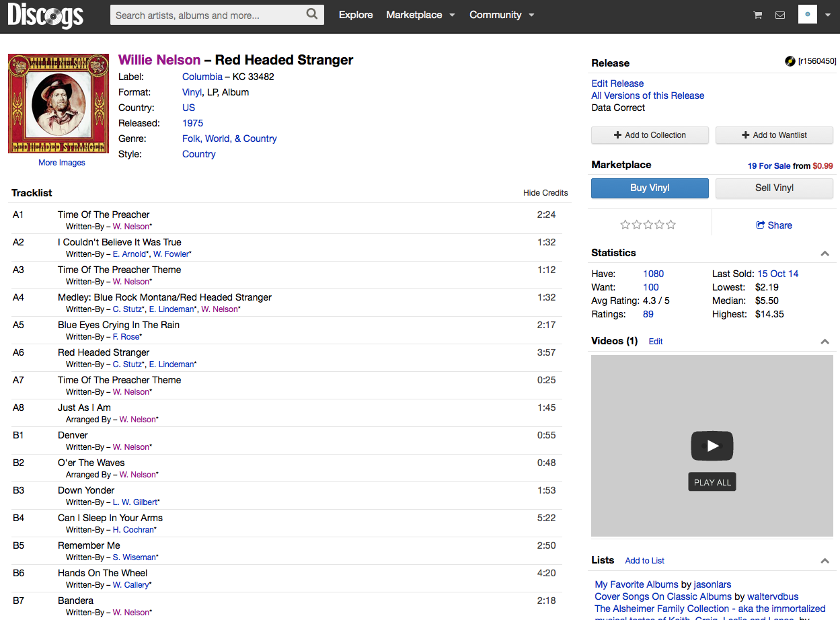Click the search artists and albums field

click(x=208, y=15)
